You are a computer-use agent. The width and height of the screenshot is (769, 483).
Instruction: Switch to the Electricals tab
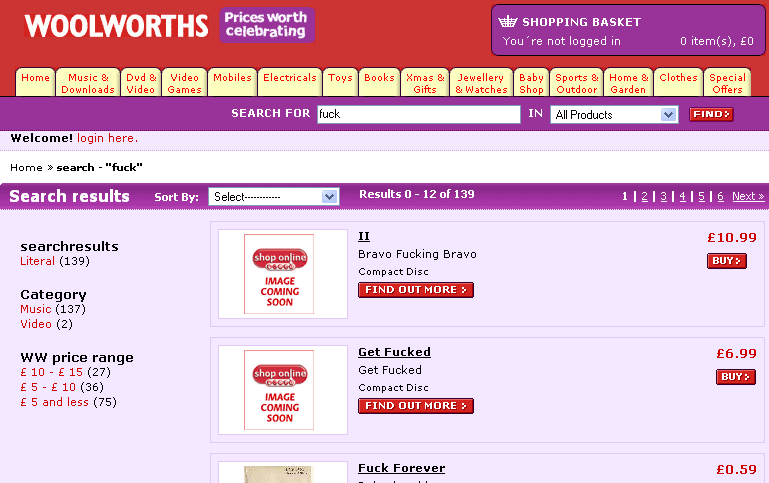point(289,78)
